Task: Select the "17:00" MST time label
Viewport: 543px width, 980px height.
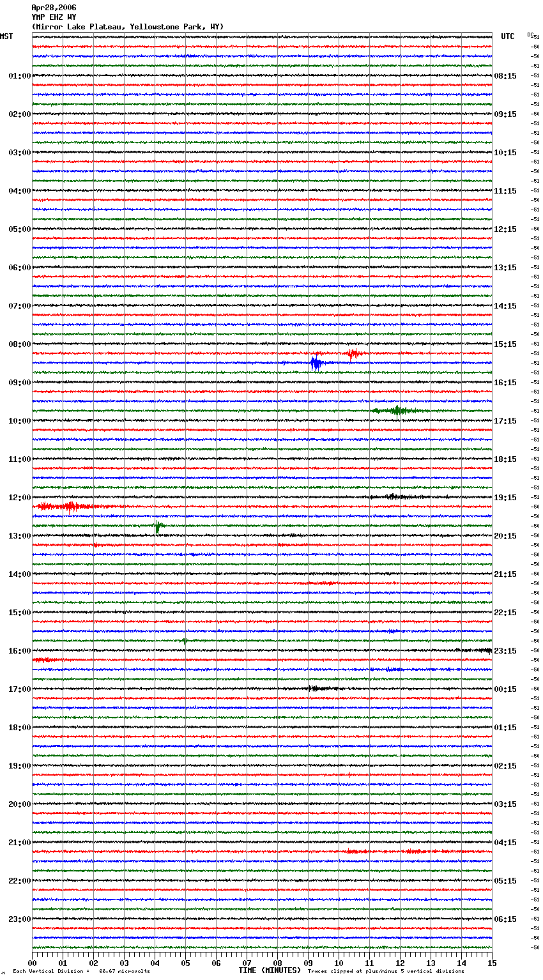Action: point(20,689)
